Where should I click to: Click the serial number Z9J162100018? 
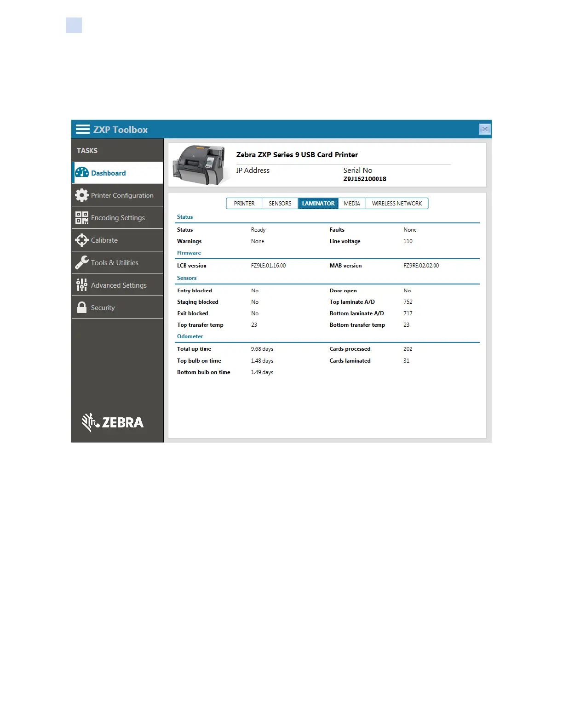(365, 179)
